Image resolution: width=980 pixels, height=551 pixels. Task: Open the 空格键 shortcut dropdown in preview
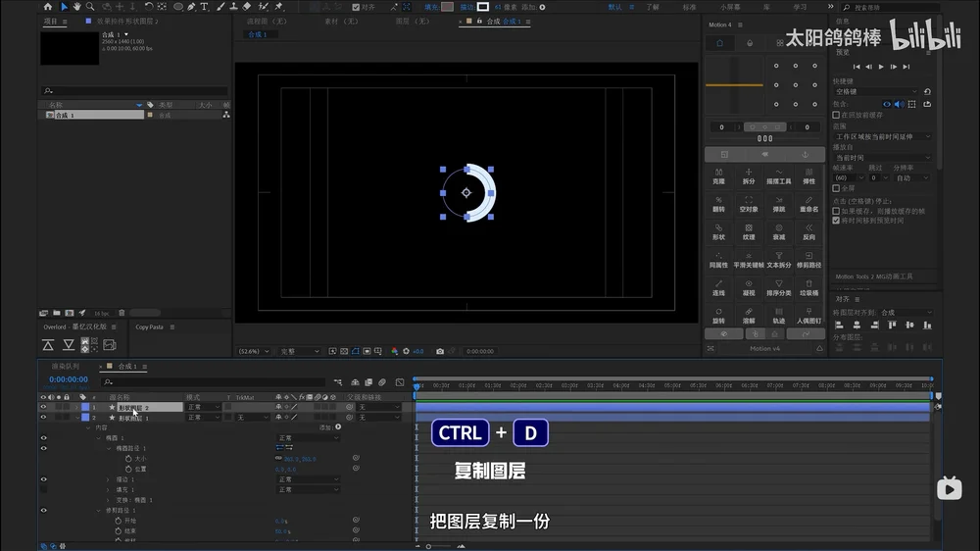(875, 91)
